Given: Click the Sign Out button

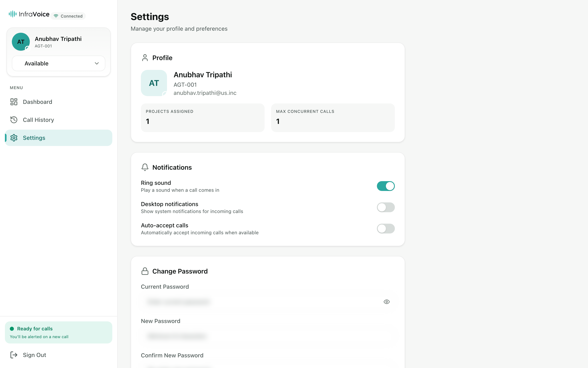Looking at the screenshot, I should (59, 355).
